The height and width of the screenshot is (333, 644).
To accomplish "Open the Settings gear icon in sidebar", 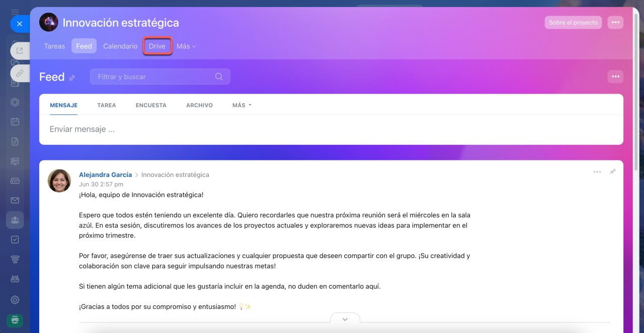I will (15, 300).
